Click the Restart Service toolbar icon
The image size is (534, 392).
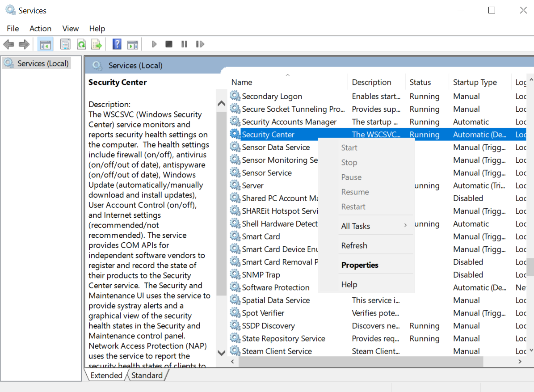coord(200,44)
